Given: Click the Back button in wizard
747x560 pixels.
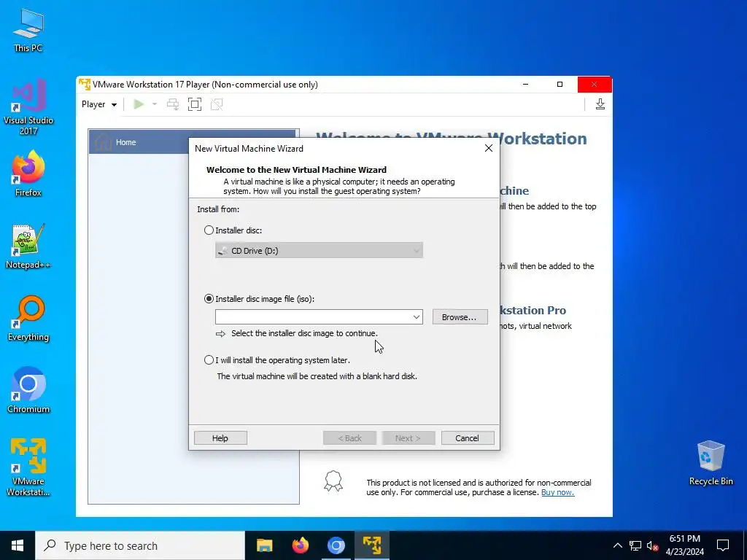Looking at the screenshot, I should click(x=349, y=438).
